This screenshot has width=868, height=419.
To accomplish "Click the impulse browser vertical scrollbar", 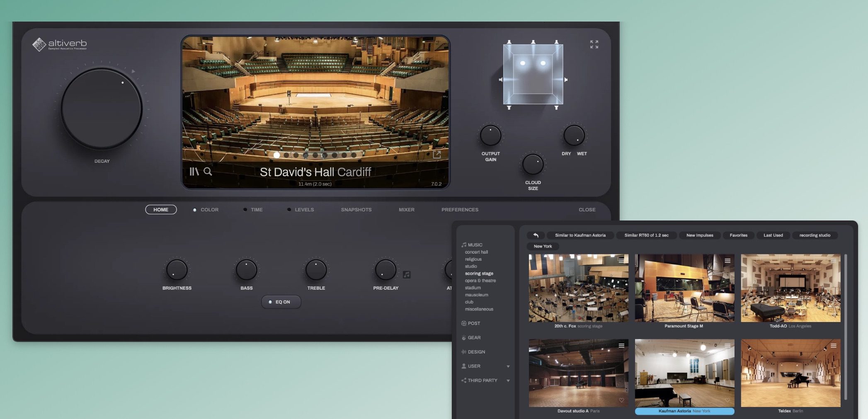I will (x=846, y=327).
